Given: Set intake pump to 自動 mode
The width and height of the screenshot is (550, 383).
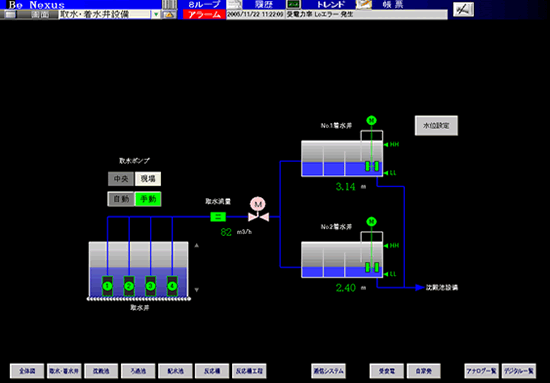Looking at the screenshot, I should [x=121, y=199].
